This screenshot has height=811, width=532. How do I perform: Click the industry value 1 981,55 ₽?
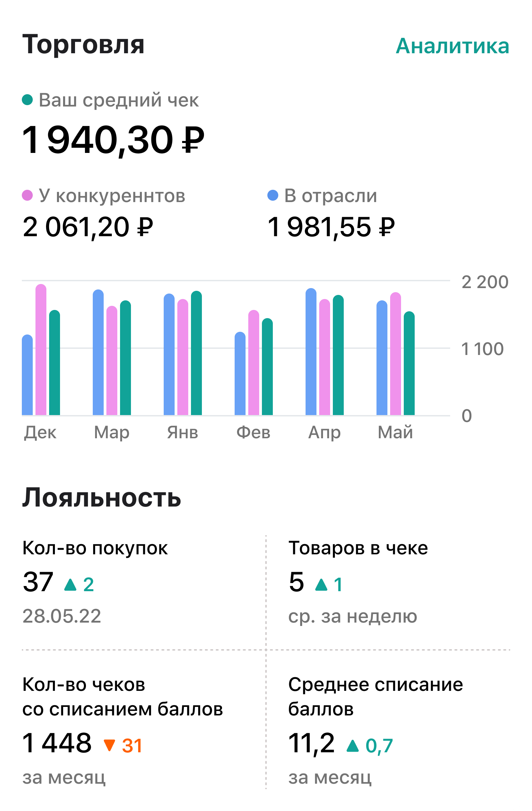click(331, 227)
